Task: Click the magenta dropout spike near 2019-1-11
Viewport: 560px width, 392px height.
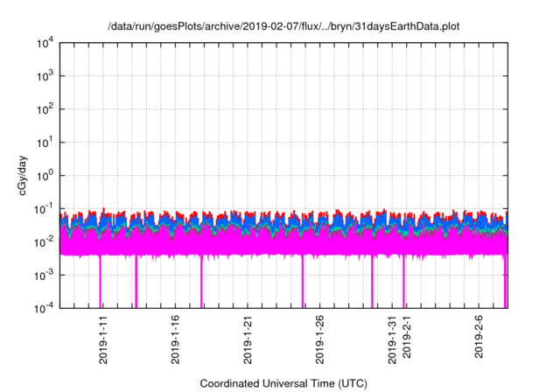Action: click(100, 282)
